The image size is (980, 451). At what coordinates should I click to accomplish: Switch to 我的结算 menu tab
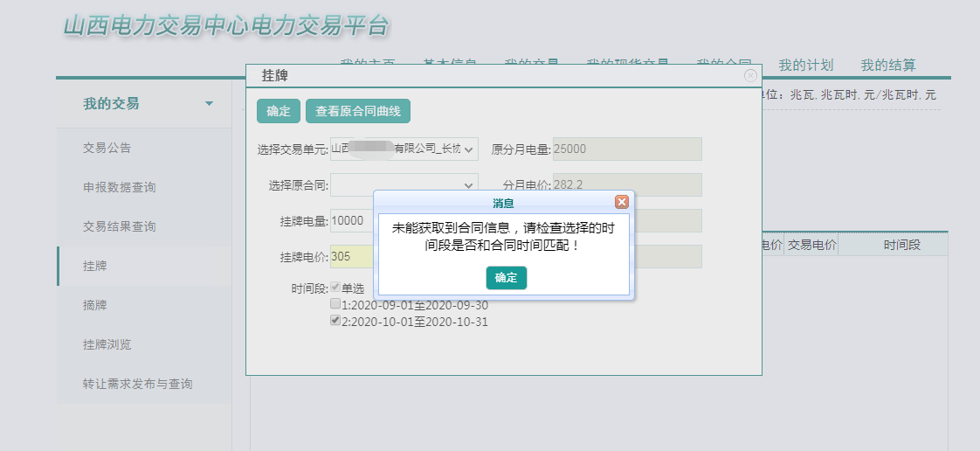[x=887, y=66]
